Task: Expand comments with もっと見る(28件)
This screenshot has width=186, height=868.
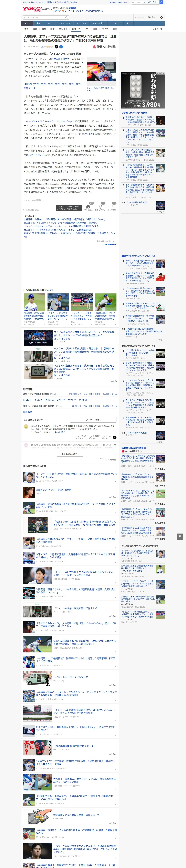Action: 70,454
